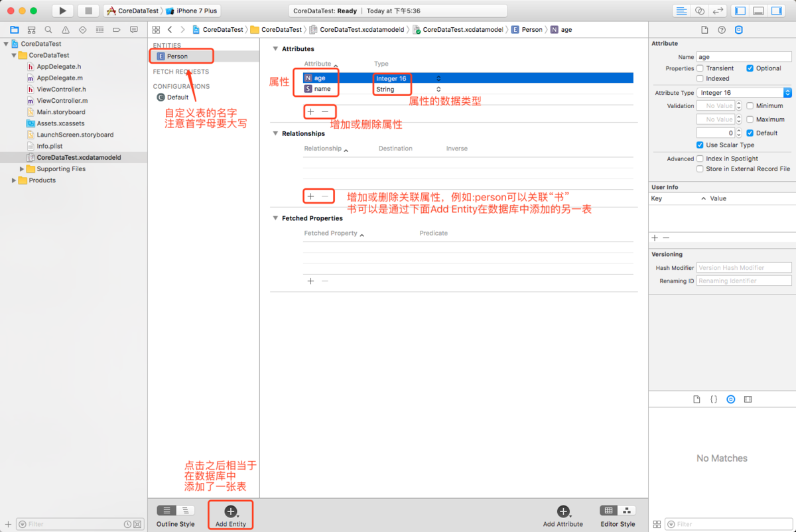Open the Attribute Type dropdown

point(744,93)
